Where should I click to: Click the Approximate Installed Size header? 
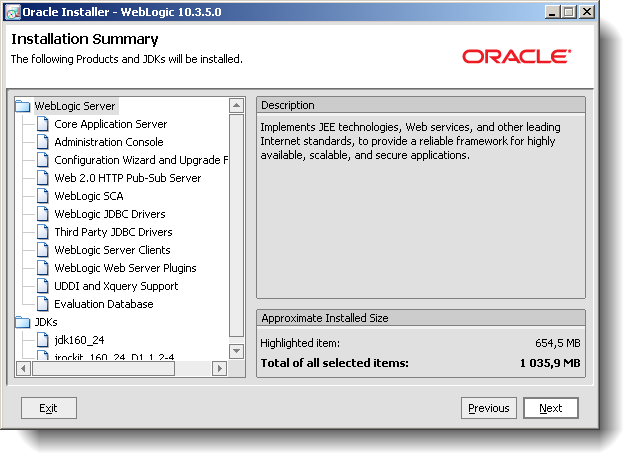[x=421, y=318]
